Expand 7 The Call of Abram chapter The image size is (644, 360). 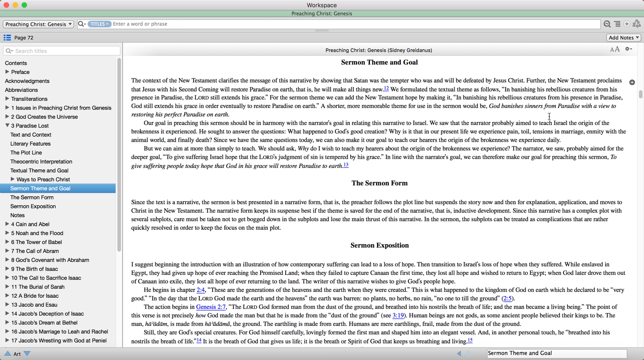(x=7, y=251)
